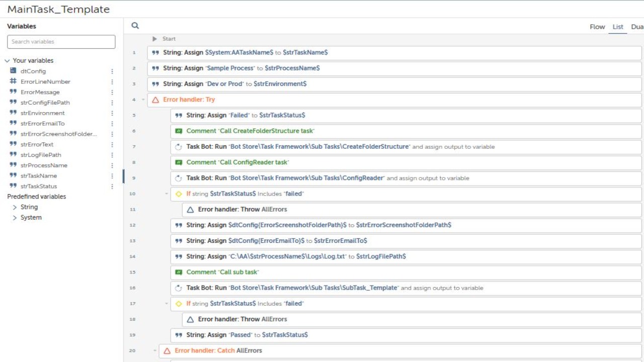644x362 pixels.
Task: Collapse the Error handler Try block on line 4
Action: (x=143, y=100)
